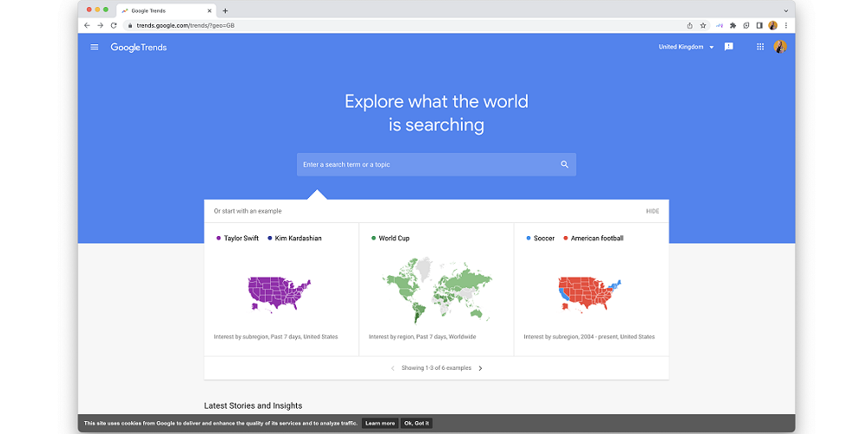Open the Google account profile avatar
Screen dimensions: 868x434
(779, 47)
